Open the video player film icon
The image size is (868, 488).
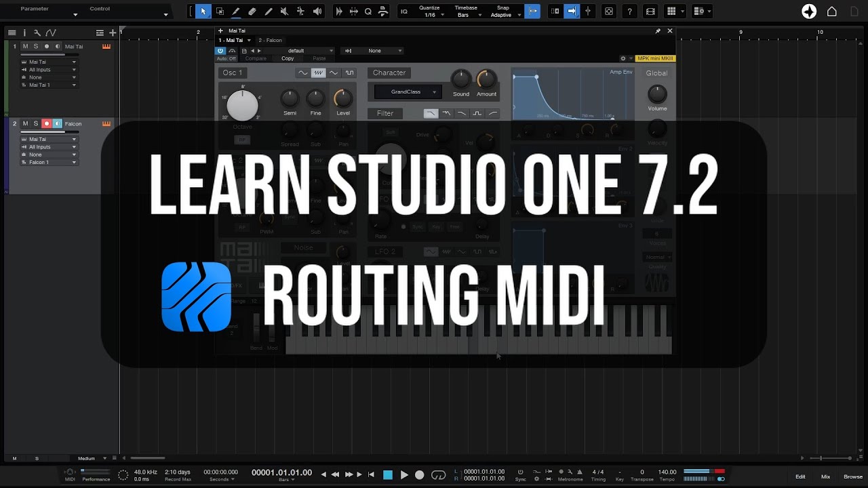click(650, 12)
